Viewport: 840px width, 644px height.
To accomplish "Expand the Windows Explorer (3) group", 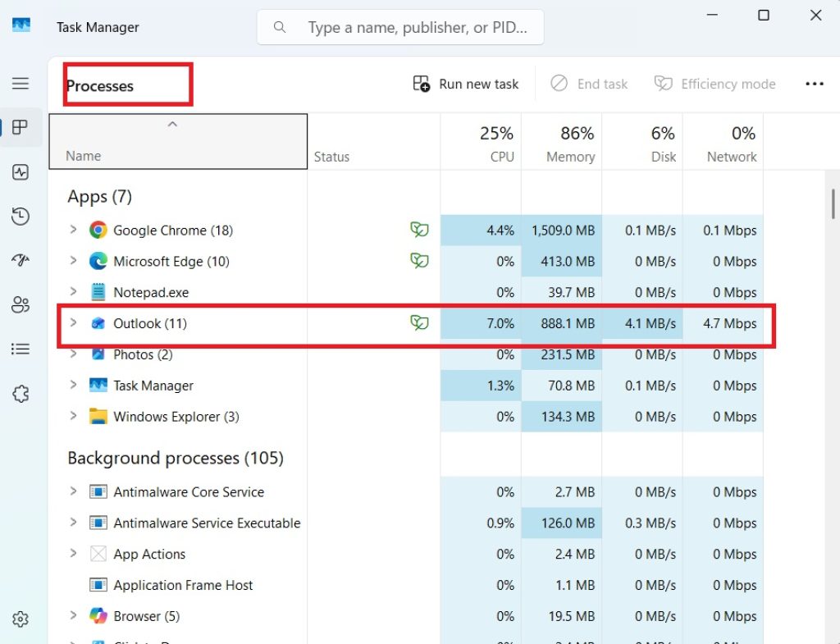I will coord(73,416).
